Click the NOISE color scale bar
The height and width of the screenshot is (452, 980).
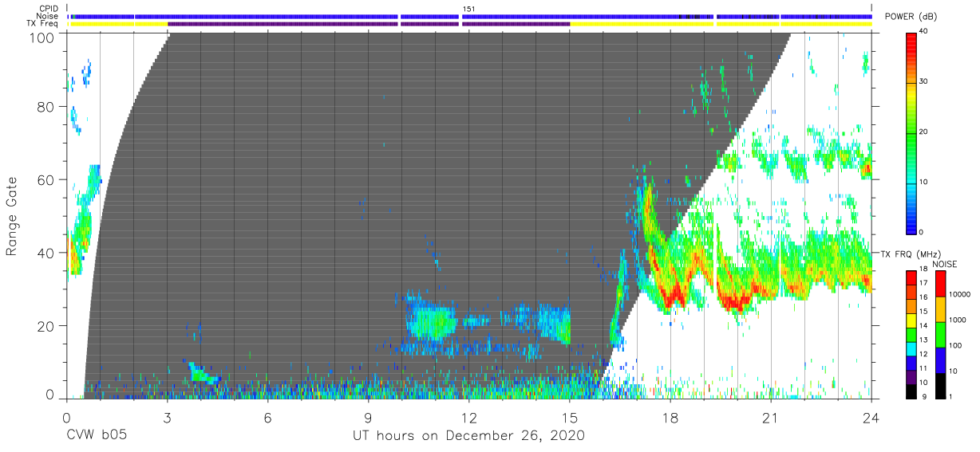939,334
